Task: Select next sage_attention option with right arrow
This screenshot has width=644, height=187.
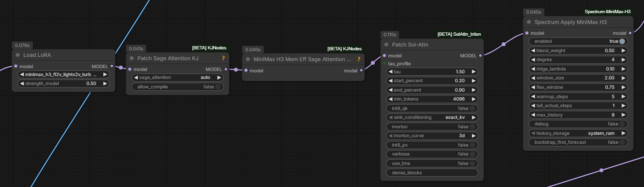Action: 220,78
